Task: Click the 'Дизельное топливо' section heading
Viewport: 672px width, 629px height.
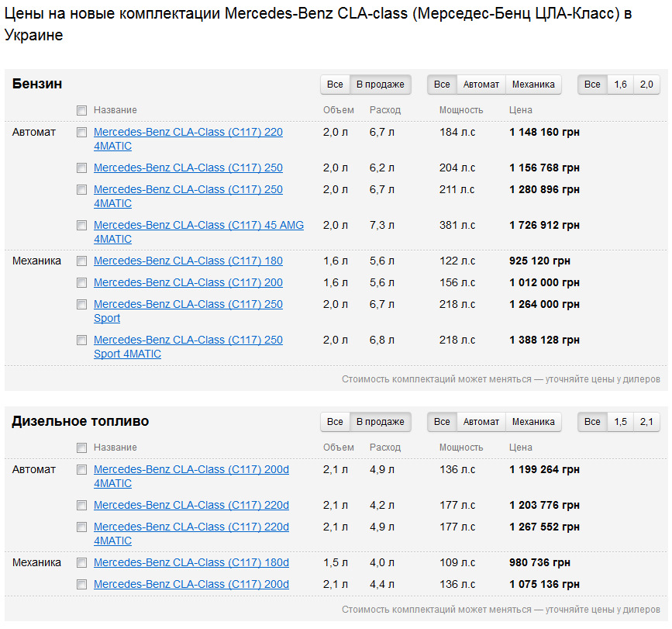Action: (81, 421)
